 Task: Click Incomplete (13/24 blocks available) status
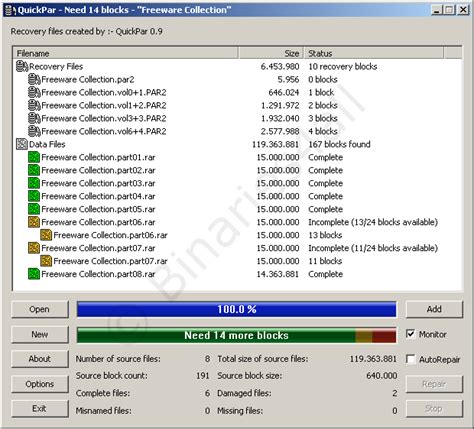373,222
